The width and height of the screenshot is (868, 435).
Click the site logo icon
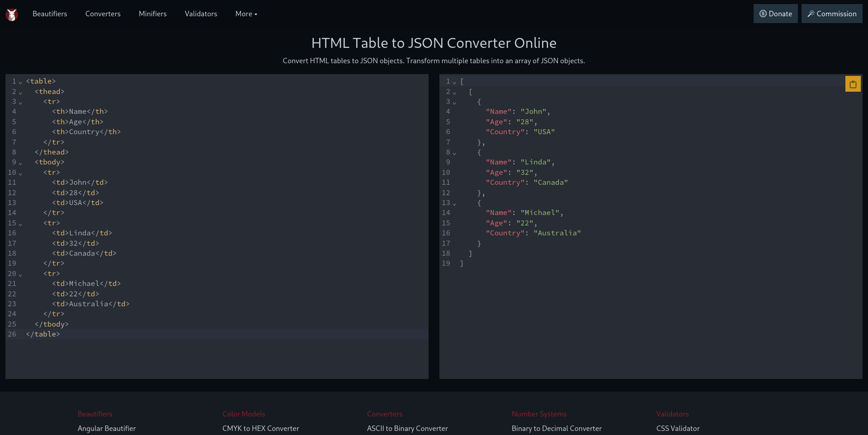(x=12, y=14)
